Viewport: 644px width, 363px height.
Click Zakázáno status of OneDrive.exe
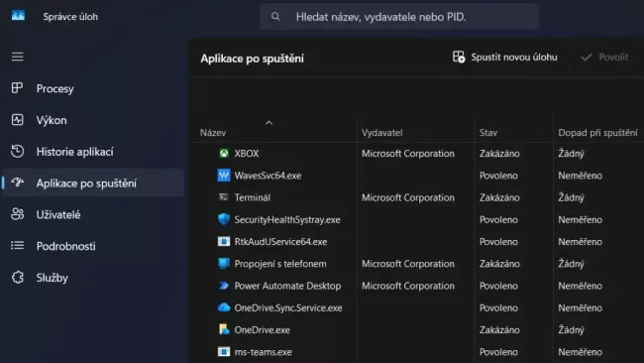(499, 329)
